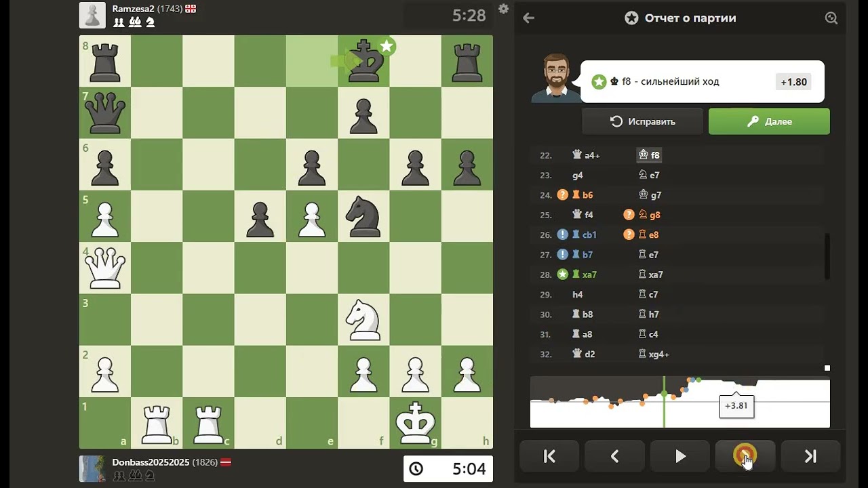This screenshot has height=488, width=868.
Task: Open Ramzesa2 player profile name
Action: [x=134, y=9]
